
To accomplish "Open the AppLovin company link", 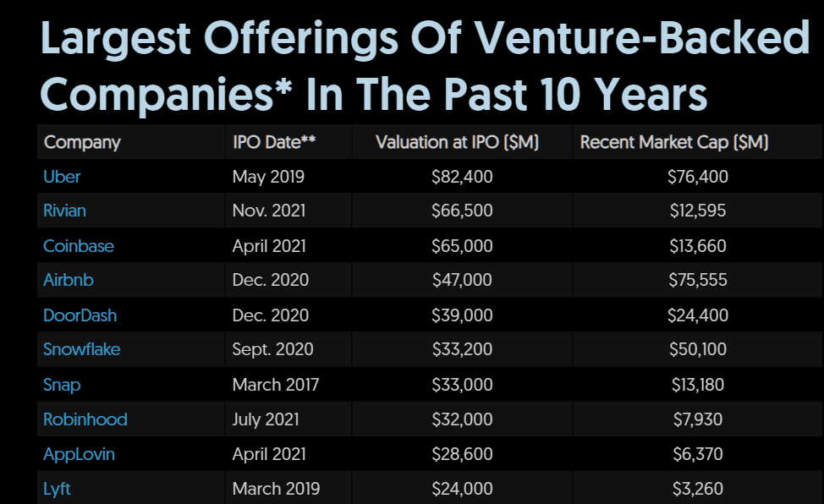I will (x=79, y=454).
